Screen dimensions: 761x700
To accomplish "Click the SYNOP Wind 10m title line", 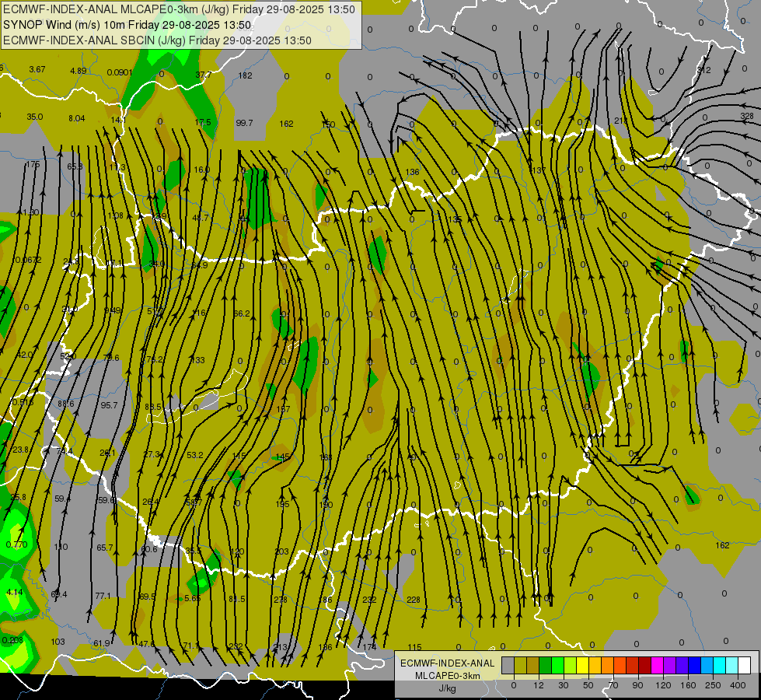I will tap(127, 25).
